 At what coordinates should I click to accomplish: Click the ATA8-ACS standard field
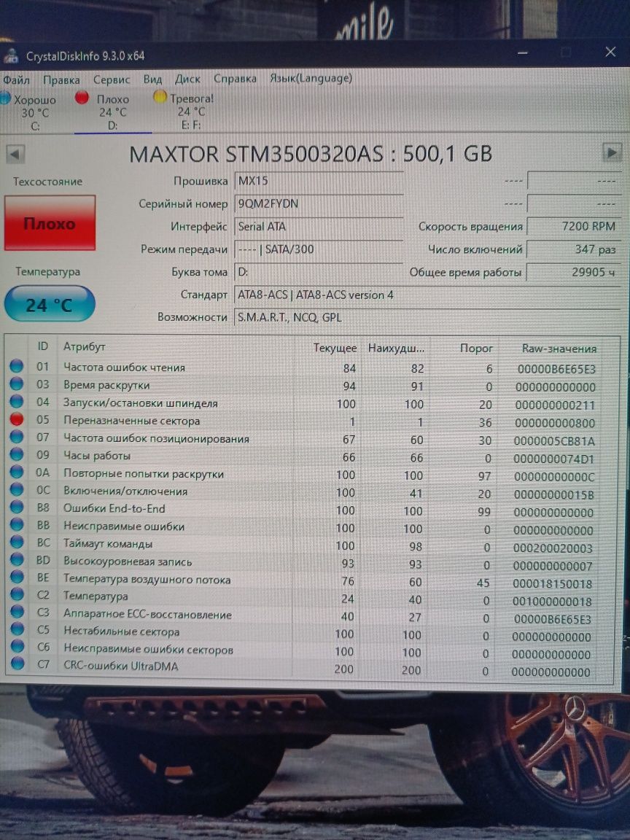(x=427, y=295)
